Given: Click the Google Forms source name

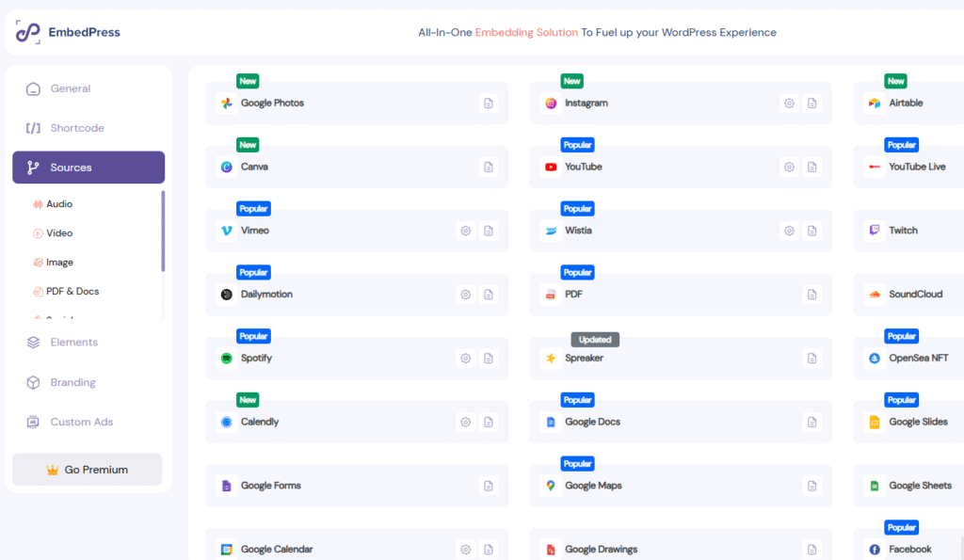Looking at the screenshot, I should click(271, 486).
